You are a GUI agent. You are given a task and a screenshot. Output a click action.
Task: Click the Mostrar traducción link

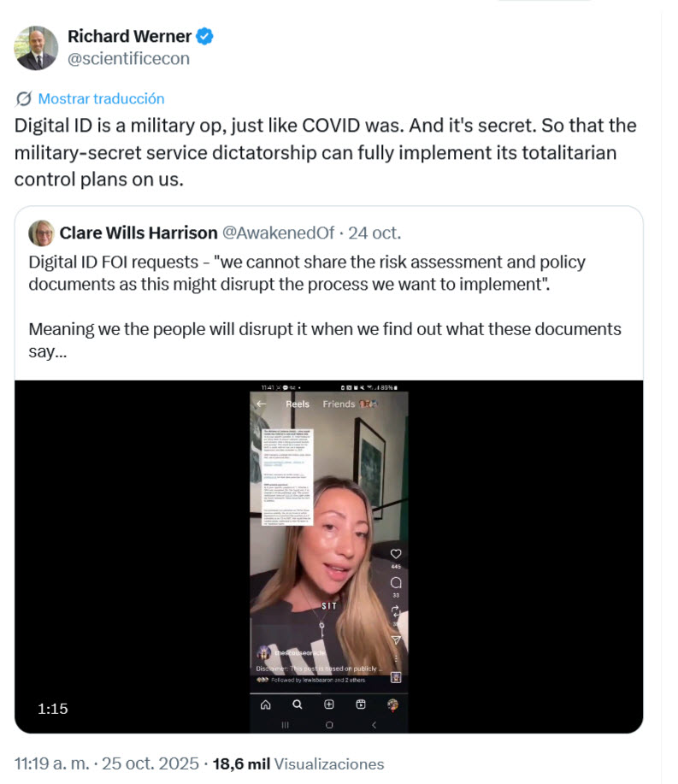101,98
